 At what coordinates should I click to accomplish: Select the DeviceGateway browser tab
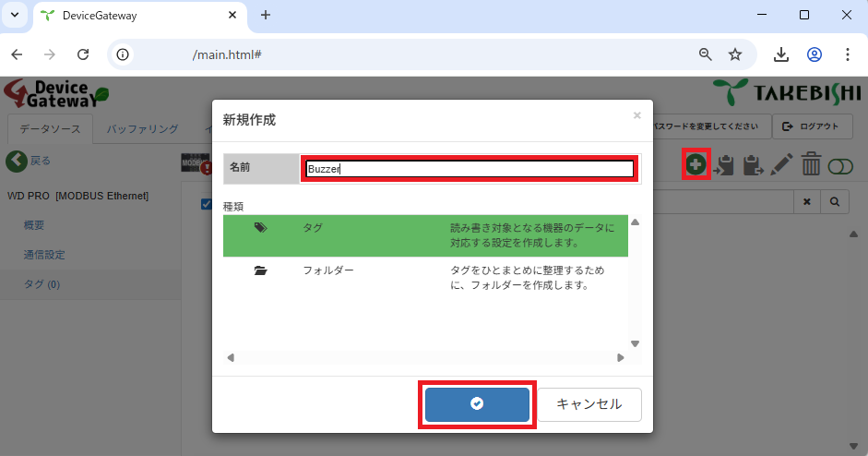pos(140,16)
